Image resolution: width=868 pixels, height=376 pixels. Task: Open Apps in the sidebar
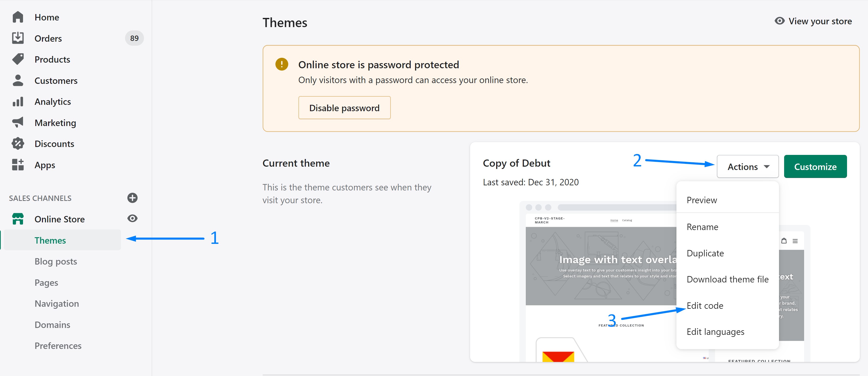click(45, 165)
